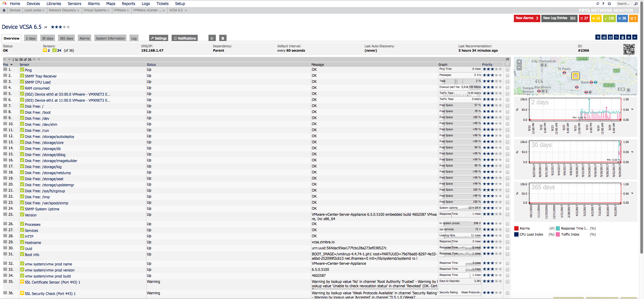Click the envelope send-link icon
The image size is (644, 299).
[x=610, y=37]
